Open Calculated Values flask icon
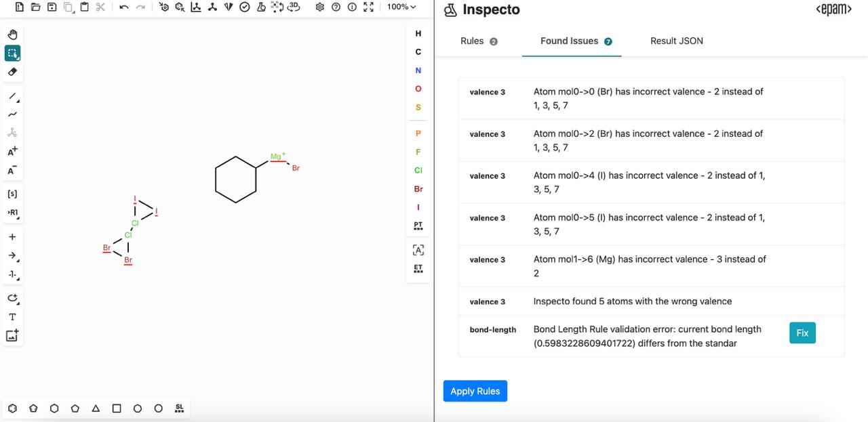Image resolution: width=868 pixels, height=422 pixels. coord(261,7)
